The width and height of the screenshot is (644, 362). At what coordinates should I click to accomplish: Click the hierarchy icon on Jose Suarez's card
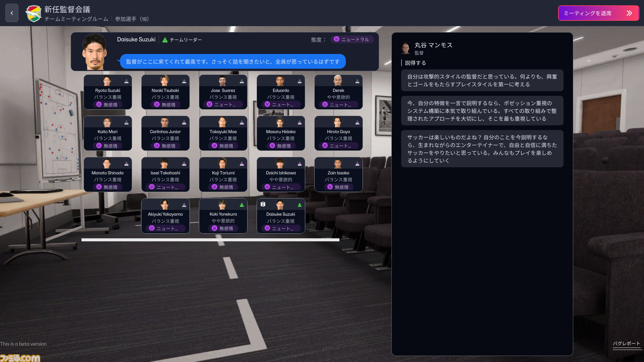pos(242,81)
